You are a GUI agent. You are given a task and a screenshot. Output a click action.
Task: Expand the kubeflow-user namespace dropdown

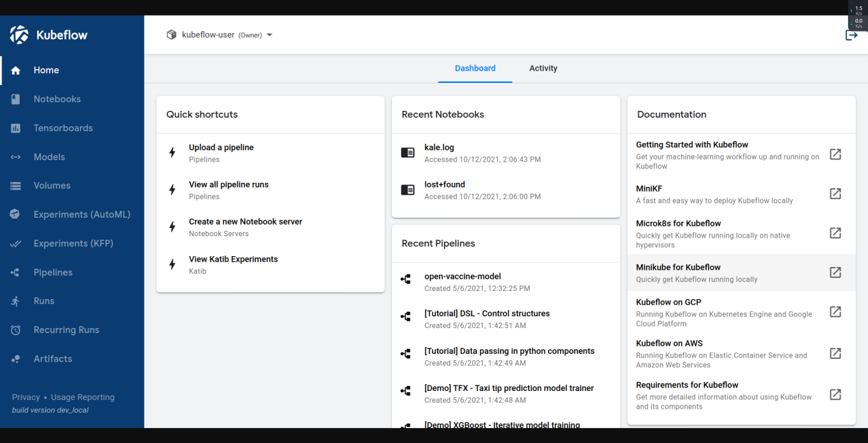269,35
